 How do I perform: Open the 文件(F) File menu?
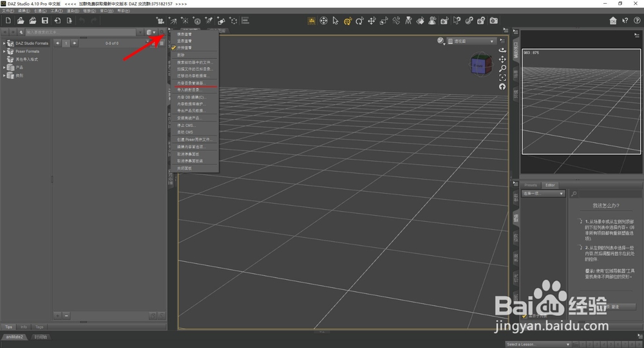8,11
